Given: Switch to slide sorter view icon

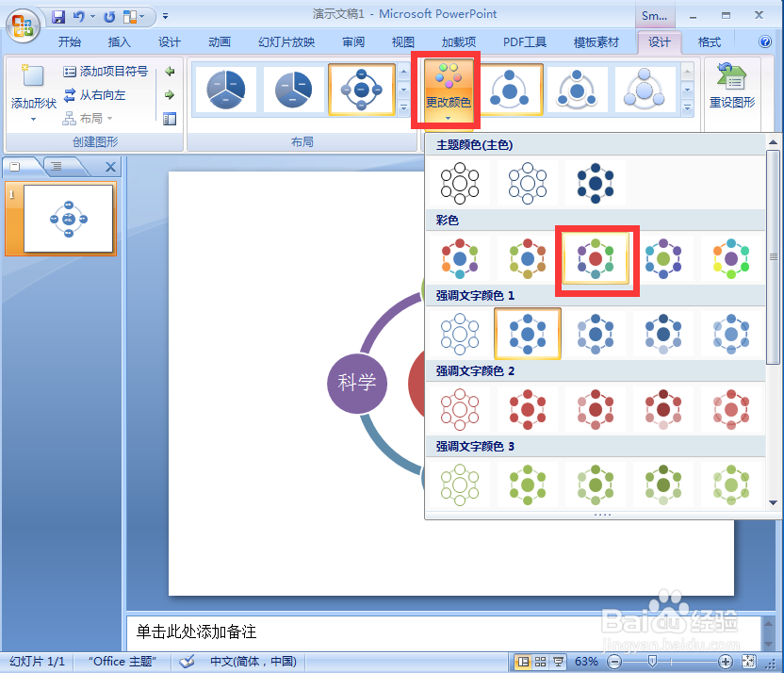Looking at the screenshot, I should pos(541,662).
